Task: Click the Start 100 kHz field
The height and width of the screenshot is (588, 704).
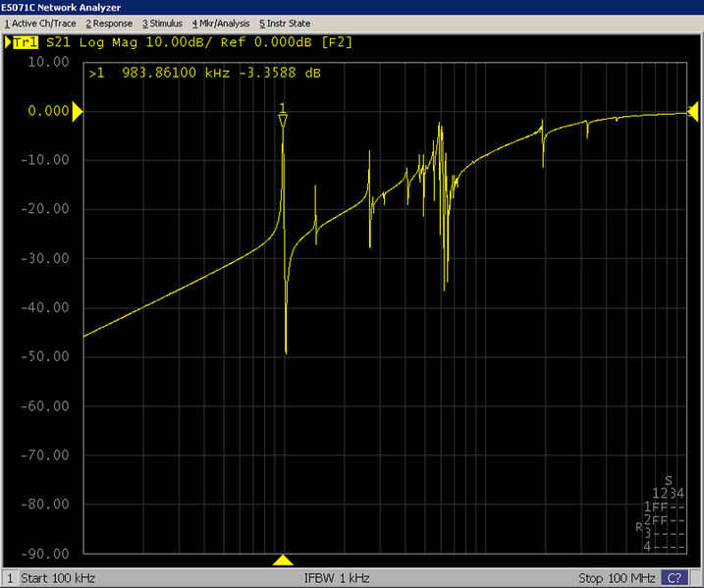Action: tap(59, 578)
